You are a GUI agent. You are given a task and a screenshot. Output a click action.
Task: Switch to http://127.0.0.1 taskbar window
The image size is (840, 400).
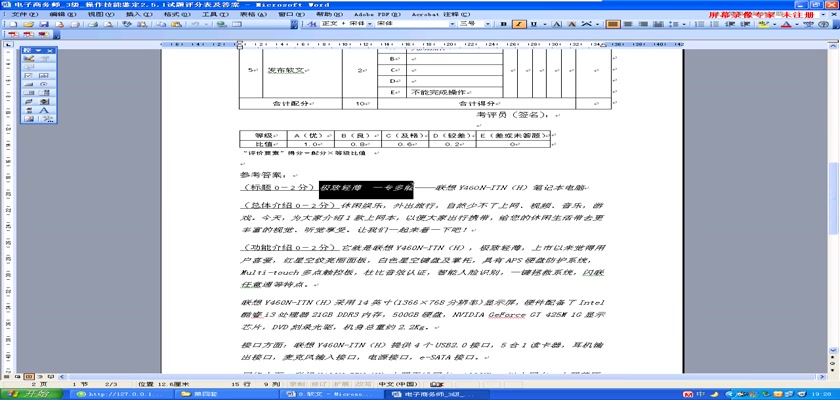click(x=122, y=394)
